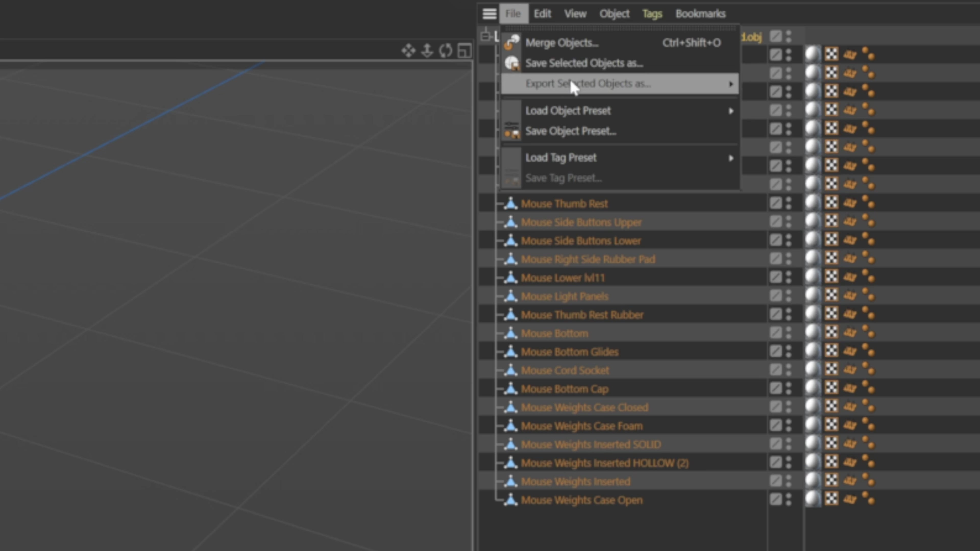Image resolution: width=980 pixels, height=551 pixels.
Task: Select Mouse Right Side Rubber Pad object
Action: click(588, 259)
